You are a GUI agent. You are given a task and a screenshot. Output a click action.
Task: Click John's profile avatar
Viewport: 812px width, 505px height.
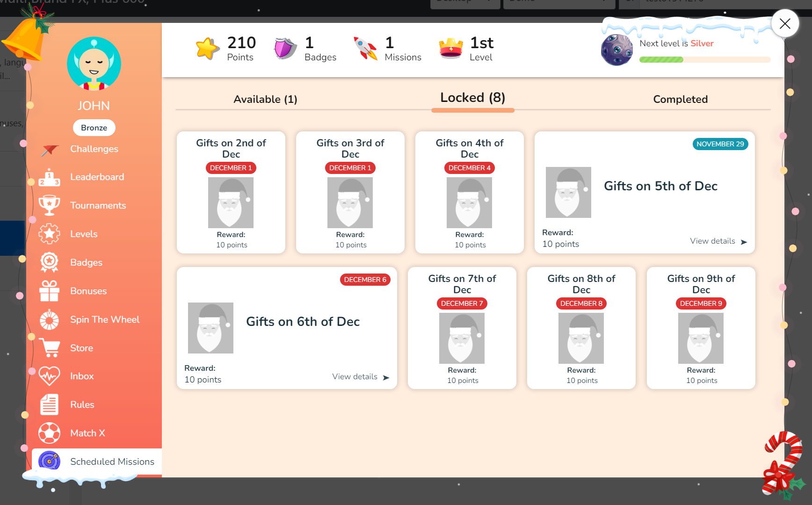coord(94,64)
